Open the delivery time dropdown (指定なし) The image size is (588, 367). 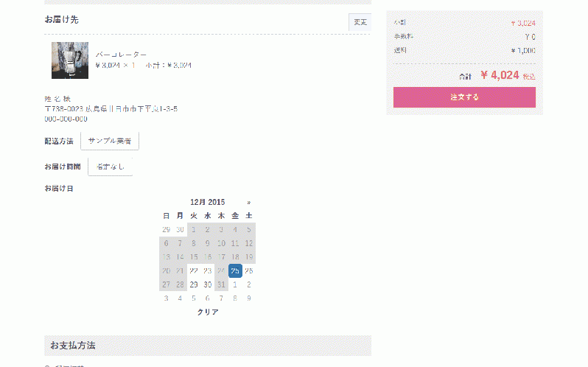111,167
